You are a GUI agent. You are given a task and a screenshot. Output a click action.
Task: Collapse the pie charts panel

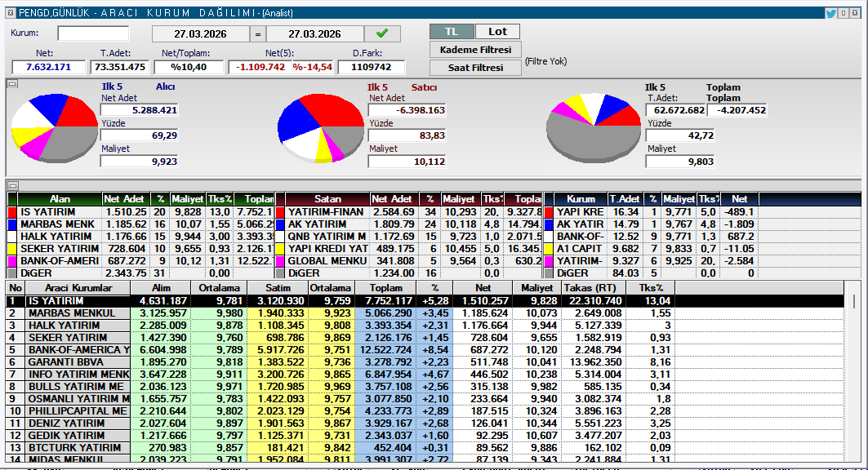tap(12, 84)
